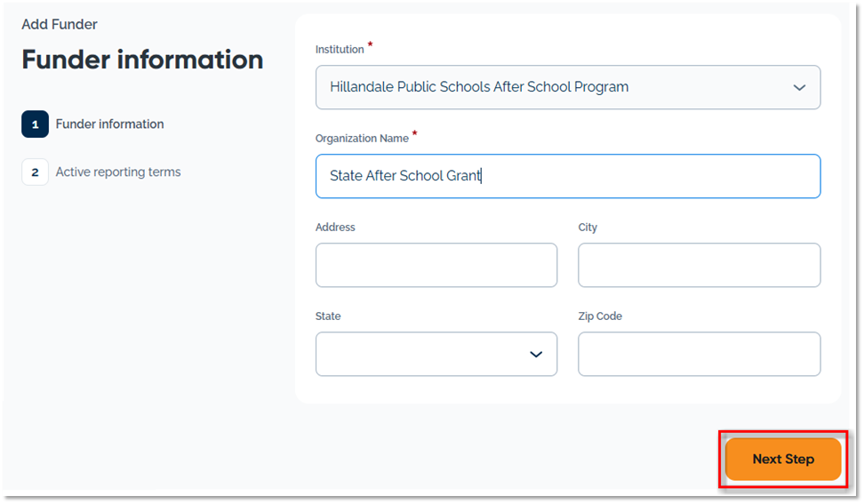Click the Next Step button

pyautogui.click(x=782, y=460)
